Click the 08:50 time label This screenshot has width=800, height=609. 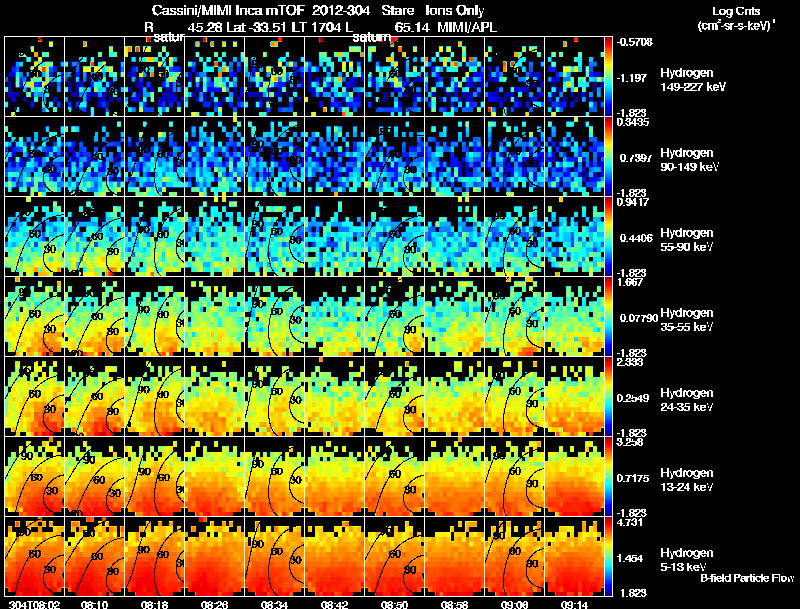[x=394, y=605]
